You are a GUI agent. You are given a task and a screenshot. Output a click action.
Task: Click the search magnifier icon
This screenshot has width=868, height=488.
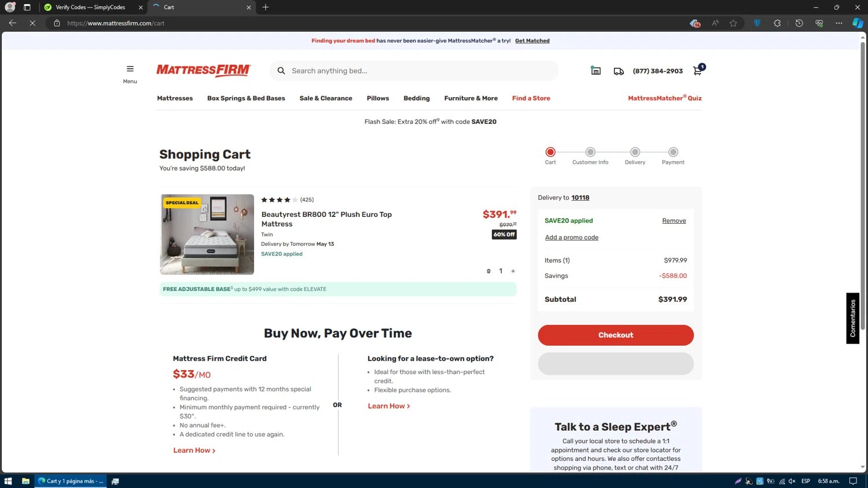(281, 71)
